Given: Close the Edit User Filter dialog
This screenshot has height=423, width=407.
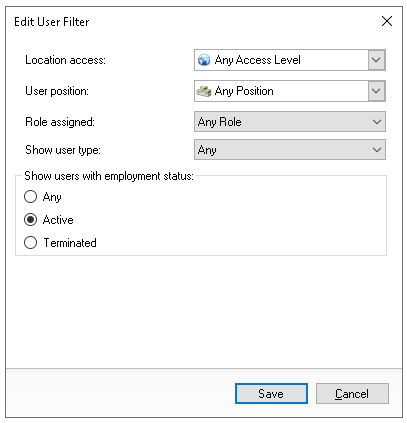Looking at the screenshot, I should coord(387,21).
